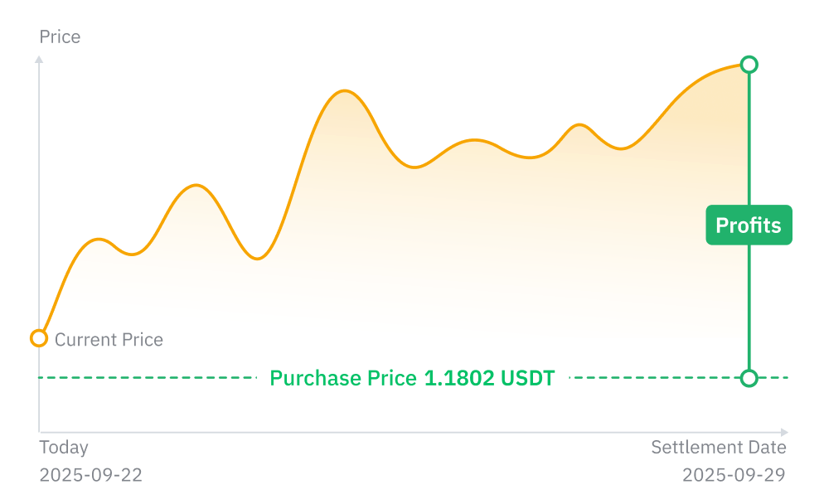Click the 2025-09-22 date text
This screenshot has width=824, height=504.
click(91, 475)
